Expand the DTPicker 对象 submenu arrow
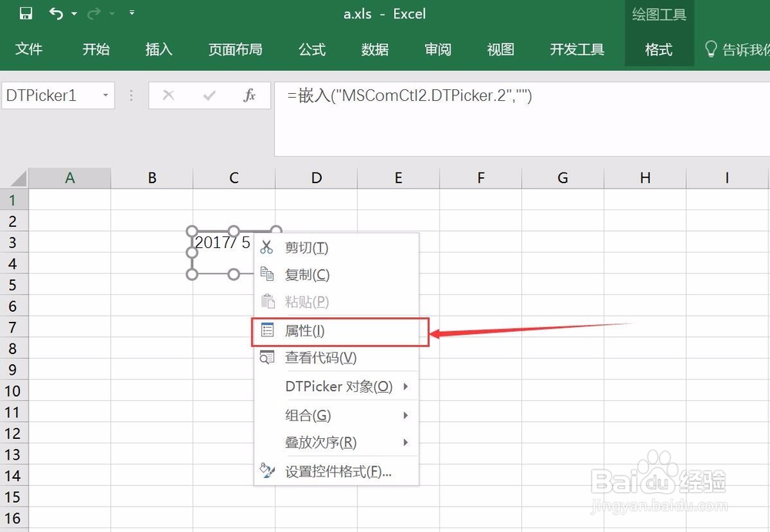 pyautogui.click(x=406, y=386)
